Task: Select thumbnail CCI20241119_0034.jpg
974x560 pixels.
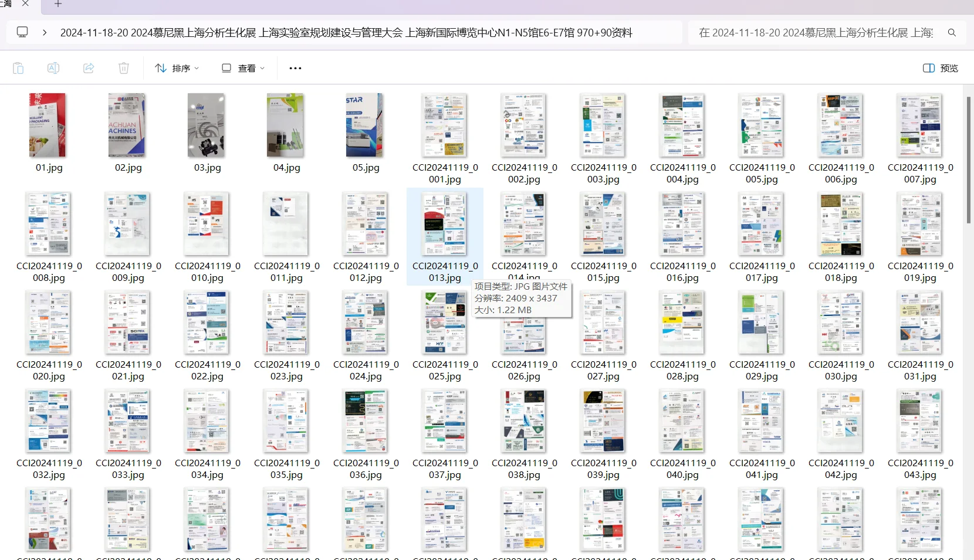Action: (207, 420)
